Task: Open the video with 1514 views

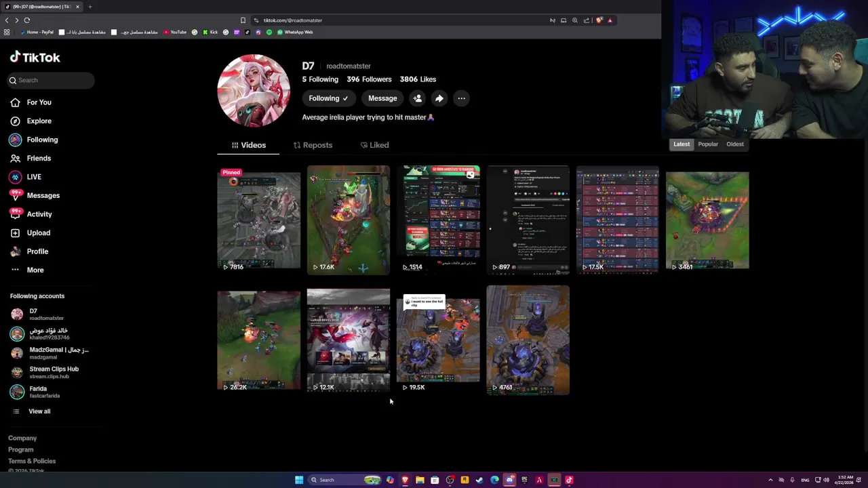Action: (438, 220)
